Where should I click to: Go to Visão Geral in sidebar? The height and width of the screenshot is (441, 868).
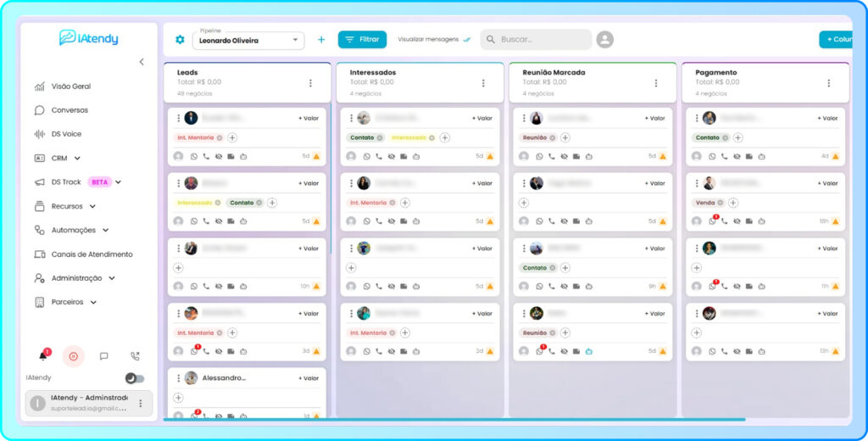click(x=70, y=87)
